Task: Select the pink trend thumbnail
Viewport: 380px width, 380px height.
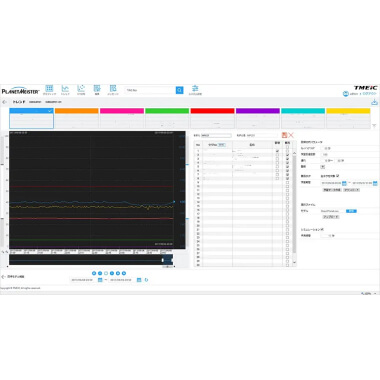Action: click(x=122, y=118)
